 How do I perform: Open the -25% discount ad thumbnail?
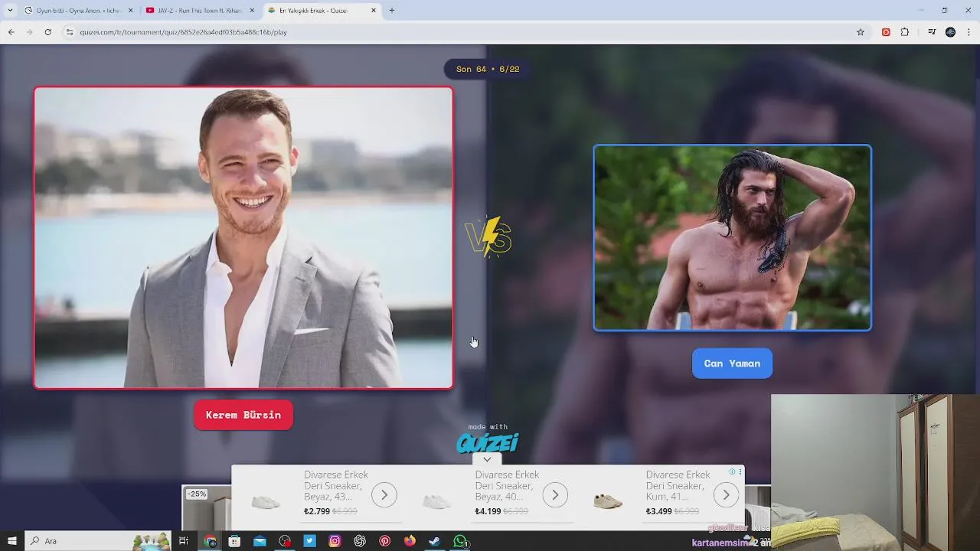(207, 508)
